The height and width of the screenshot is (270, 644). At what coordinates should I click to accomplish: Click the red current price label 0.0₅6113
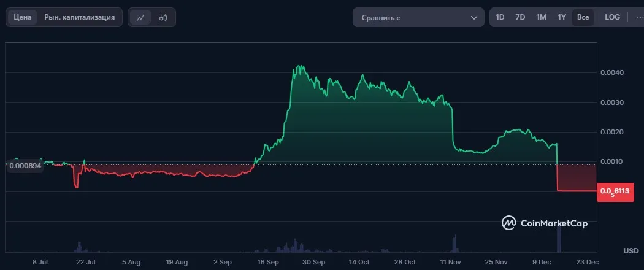click(x=615, y=191)
